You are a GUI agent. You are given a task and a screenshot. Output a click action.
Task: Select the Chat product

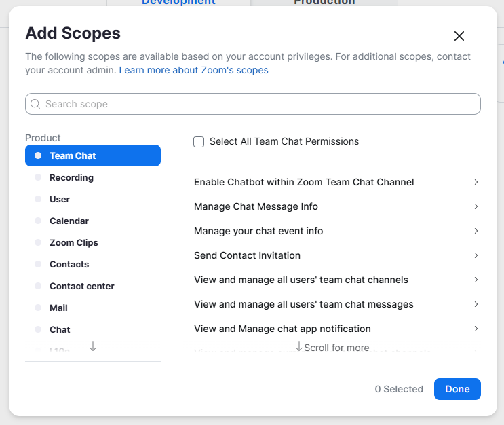click(x=93, y=329)
